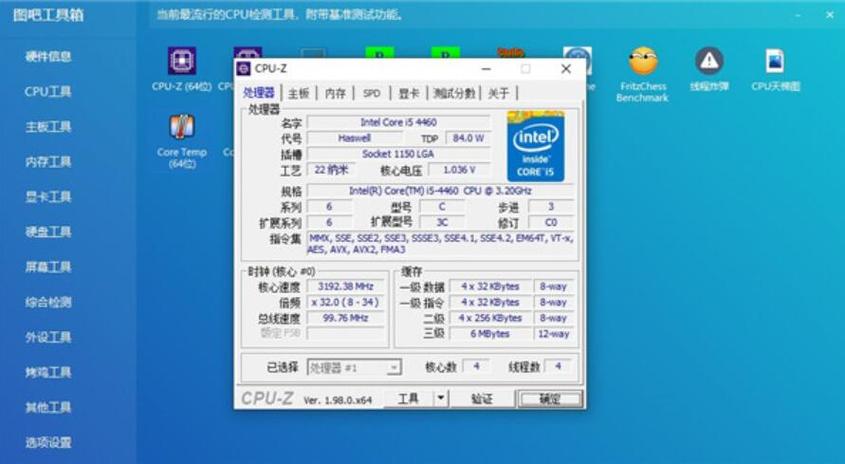Click the 名字 field Intel Core i5 4460
Image resolution: width=845 pixels, height=464 pixels.
398,122
